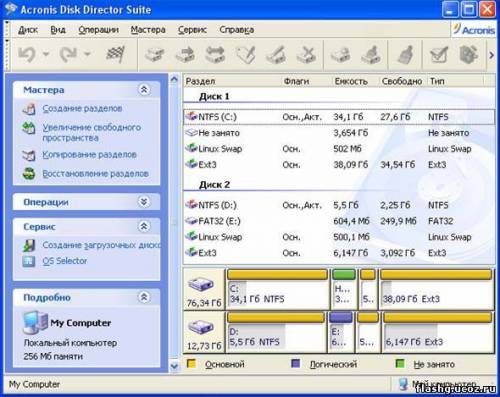500x397 pixels.
Task: Select NTFS (D:) partition row
Action: pos(339,205)
